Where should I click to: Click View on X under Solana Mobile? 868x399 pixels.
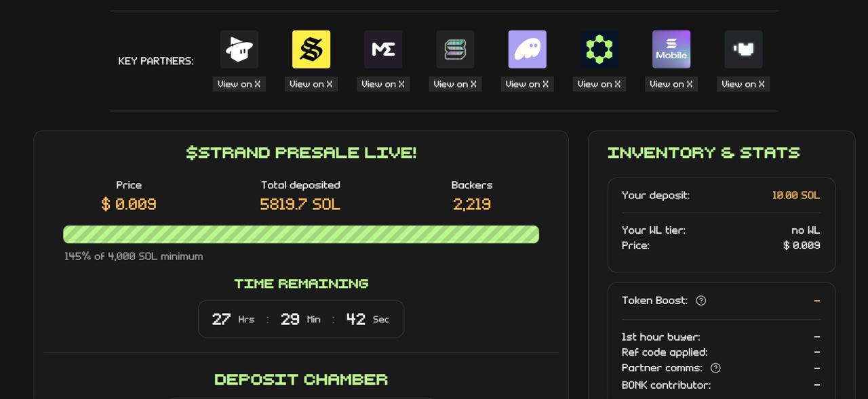click(x=671, y=84)
